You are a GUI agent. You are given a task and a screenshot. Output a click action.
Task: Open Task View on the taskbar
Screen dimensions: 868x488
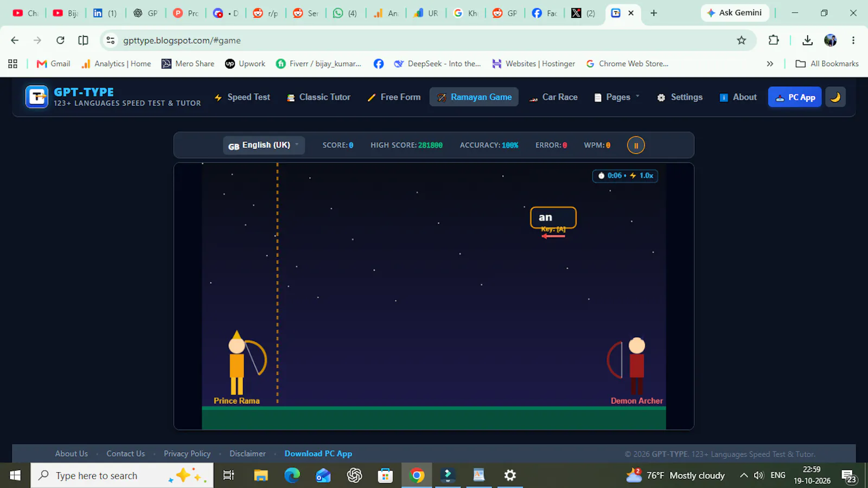[229, 476]
